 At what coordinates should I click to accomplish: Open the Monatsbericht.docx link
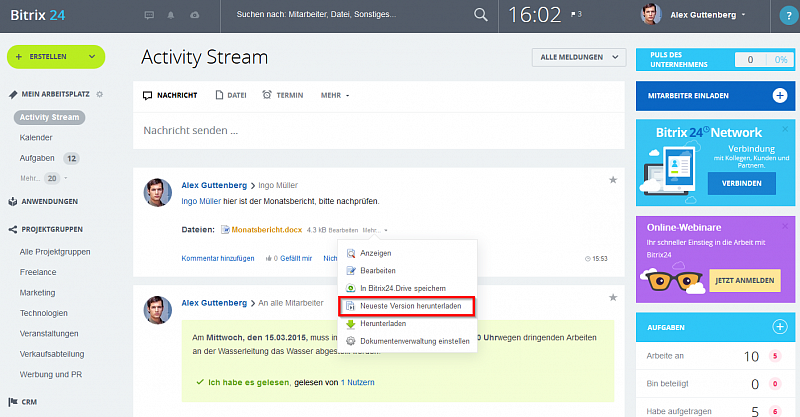tap(267, 230)
